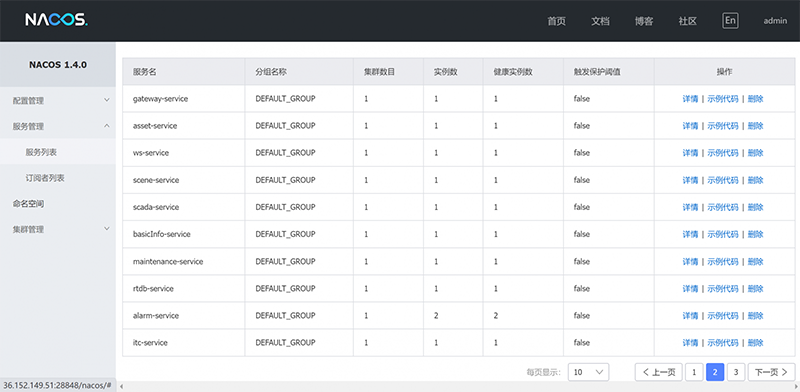Open 社区 in top navigation

[x=688, y=21]
